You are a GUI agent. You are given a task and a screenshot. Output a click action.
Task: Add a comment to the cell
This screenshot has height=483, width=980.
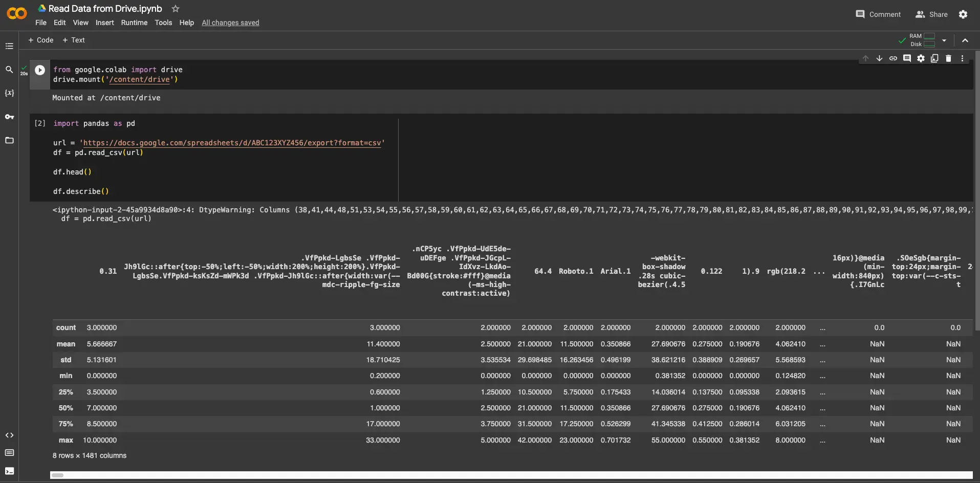[907, 58]
